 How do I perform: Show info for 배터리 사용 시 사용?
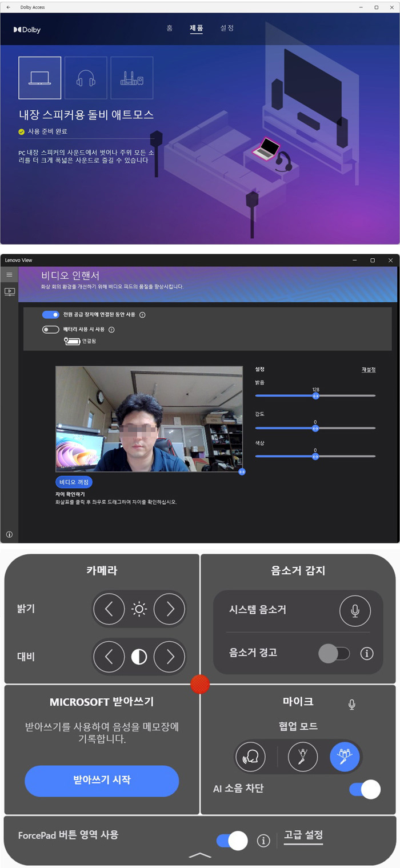pyautogui.click(x=111, y=330)
